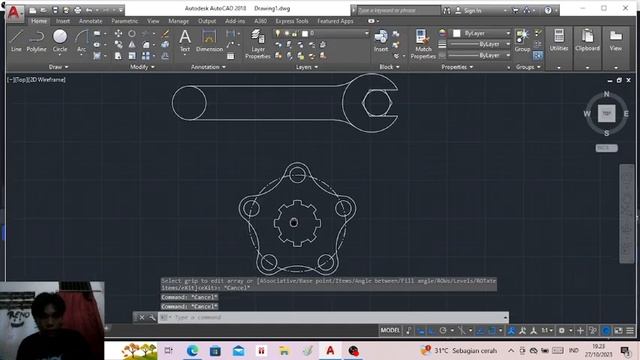Click the Plot printer icon
Viewport: 640px width, 360px height.
coord(77,10)
